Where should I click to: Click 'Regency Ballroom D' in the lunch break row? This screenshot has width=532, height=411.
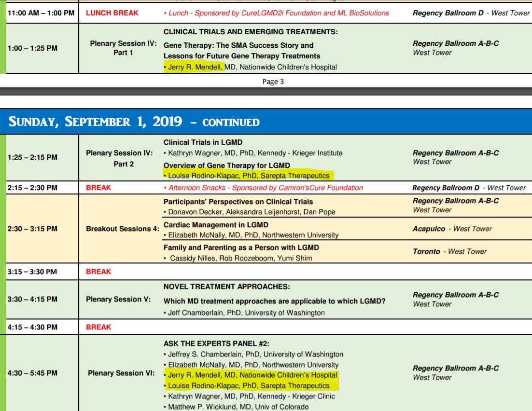tap(448, 13)
